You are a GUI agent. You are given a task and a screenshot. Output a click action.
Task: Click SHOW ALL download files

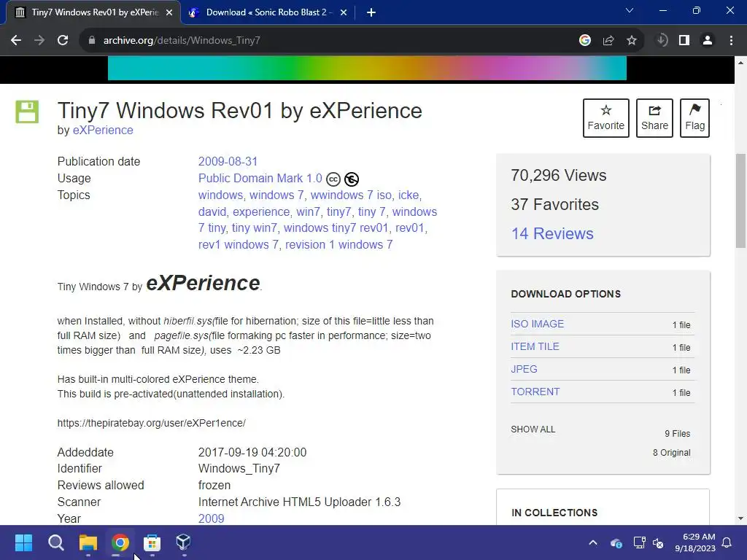[x=533, y=429]
